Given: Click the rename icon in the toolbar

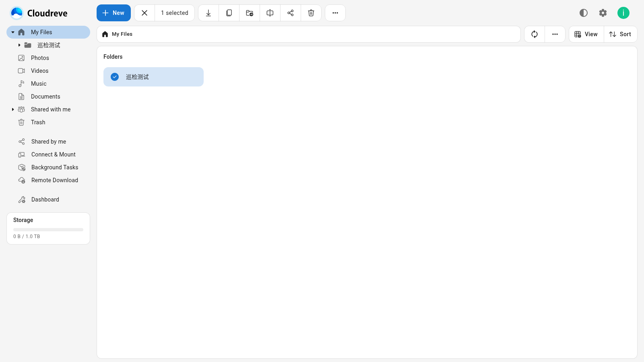Looking at the screenshot, I should tap(270, 13).
